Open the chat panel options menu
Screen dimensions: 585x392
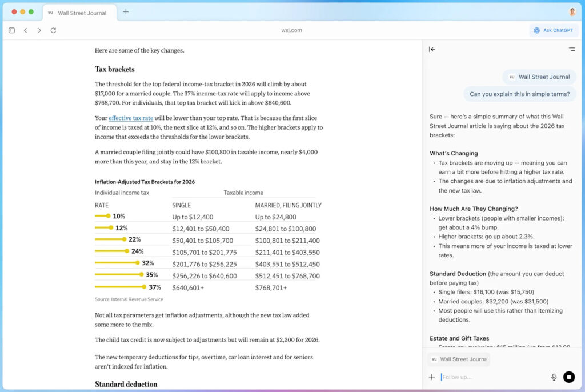(571, 50)
